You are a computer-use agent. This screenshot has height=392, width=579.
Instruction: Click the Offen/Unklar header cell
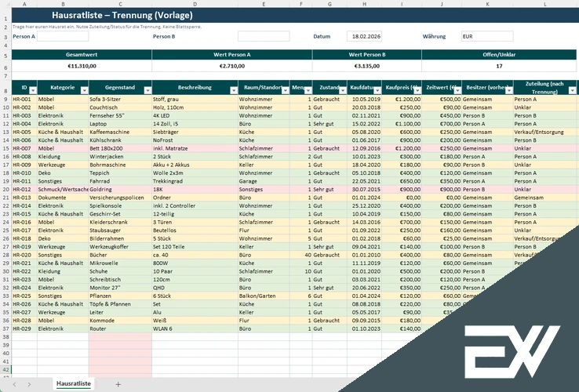(499, 55)
